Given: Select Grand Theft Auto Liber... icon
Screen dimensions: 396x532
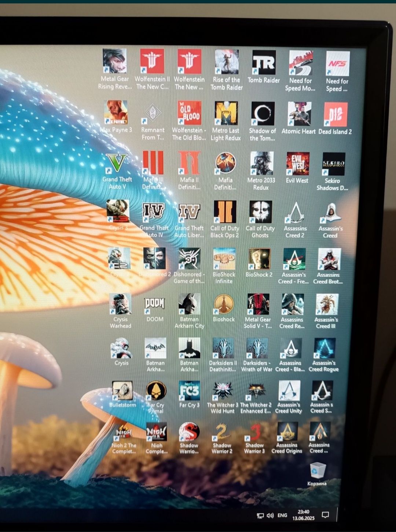Looking at the screenshot, I should point(189,212).
